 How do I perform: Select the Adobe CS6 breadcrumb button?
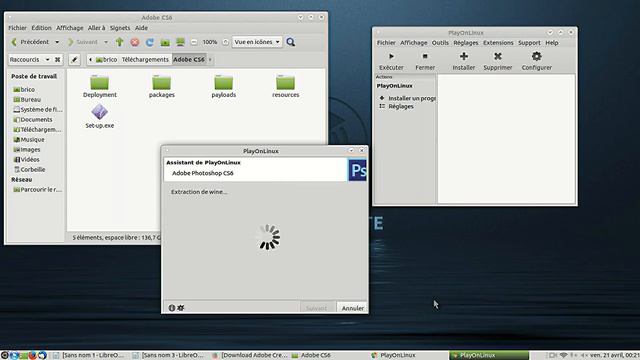click(x=189, y=60)
